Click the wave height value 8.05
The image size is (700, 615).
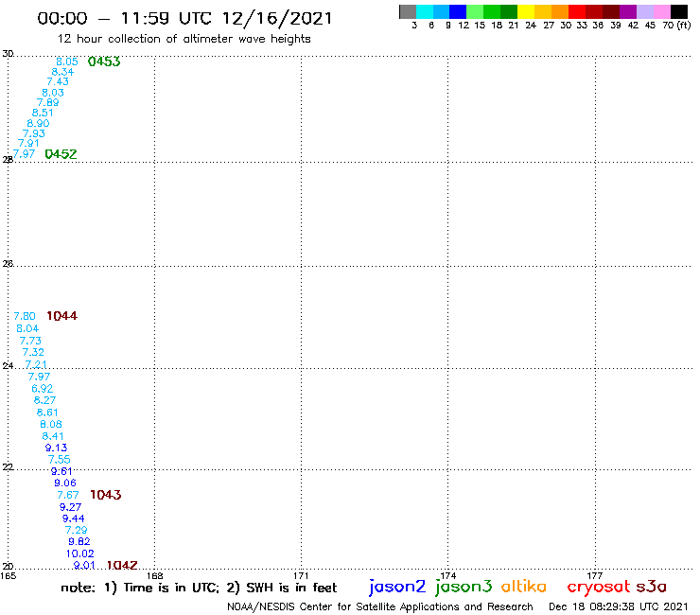click(x=67, y=61)
